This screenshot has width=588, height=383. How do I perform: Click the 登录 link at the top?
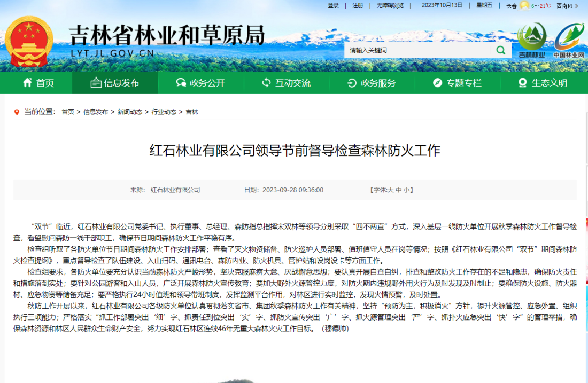333,6
